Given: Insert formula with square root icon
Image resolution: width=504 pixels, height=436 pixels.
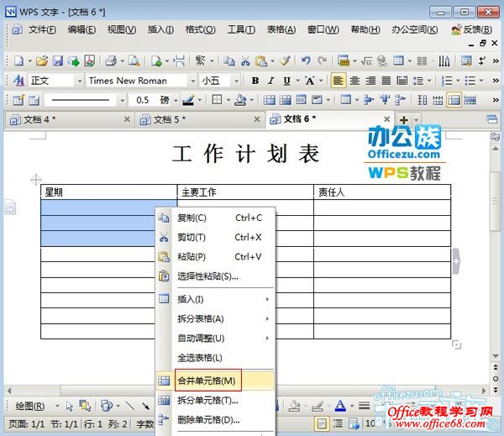Looking at the screenshot, I should [x=366, y=60].
